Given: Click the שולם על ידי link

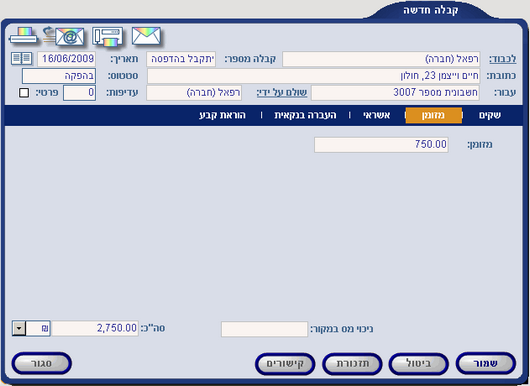Looking at the screenshot, I should click(282, 93).
